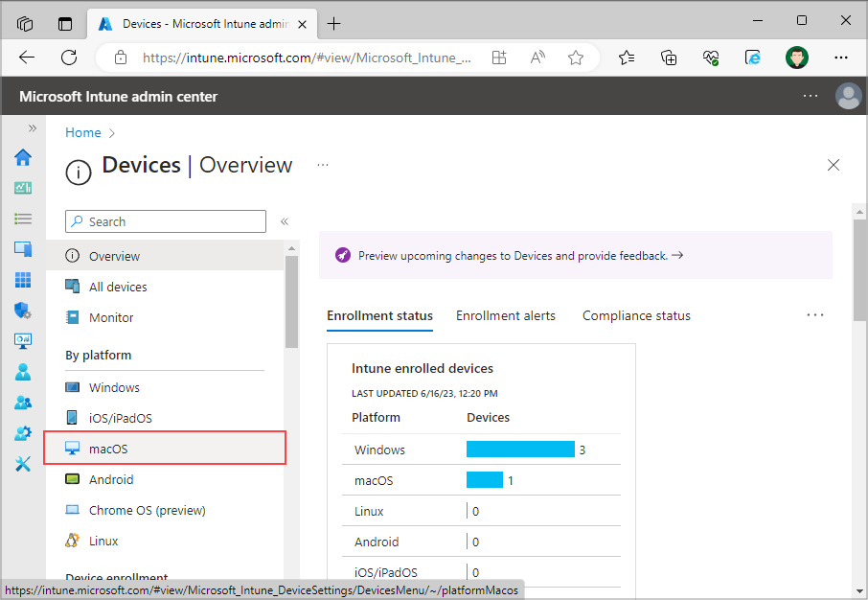Screen dimensions: 868x600
Task: Close the Devices Overview blade
Action: tap(834, 165)
